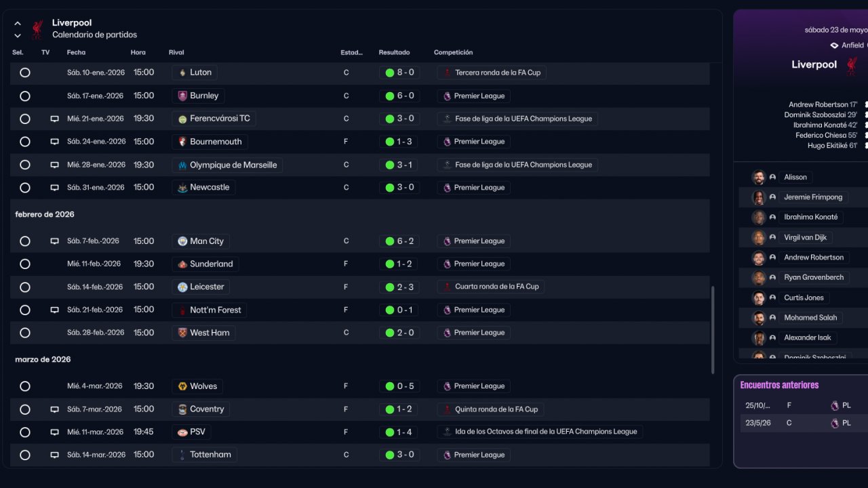This screenshot has height=488, width=868.
Task: Click the fixture list vertical scrollbar
Action: point(712,329)
